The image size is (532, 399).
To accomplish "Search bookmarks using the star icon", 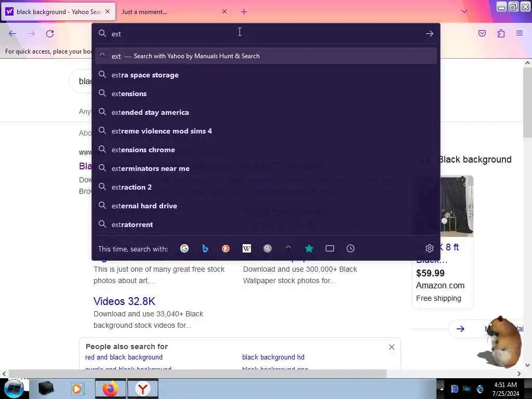I will pyautogui.click(x=309, y=248).
